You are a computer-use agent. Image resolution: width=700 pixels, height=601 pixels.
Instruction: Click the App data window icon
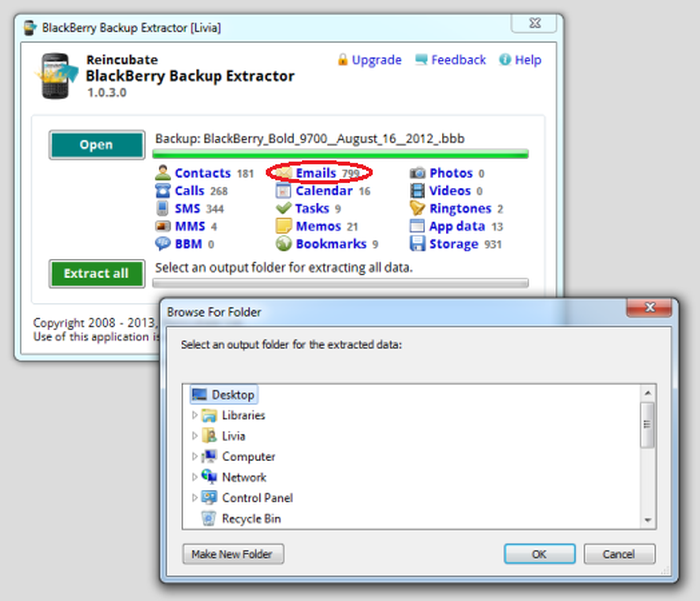point(417,226)
